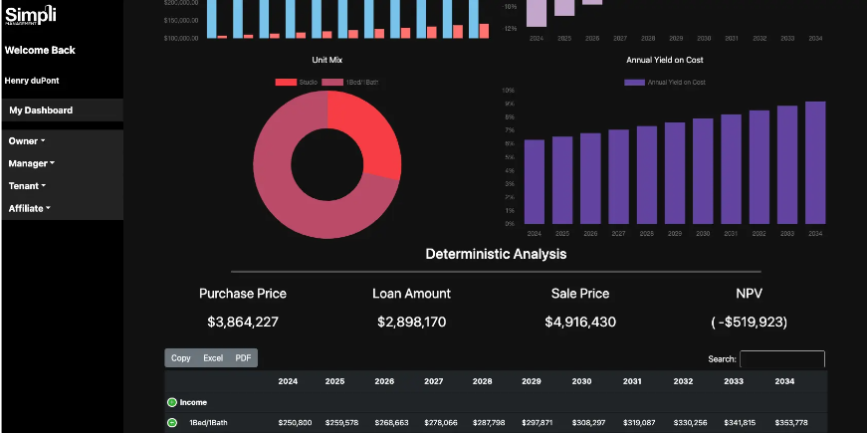The image size is (868, 433).
Task: Click the Deterministic Analysis heading
Action: click(496, 254)
